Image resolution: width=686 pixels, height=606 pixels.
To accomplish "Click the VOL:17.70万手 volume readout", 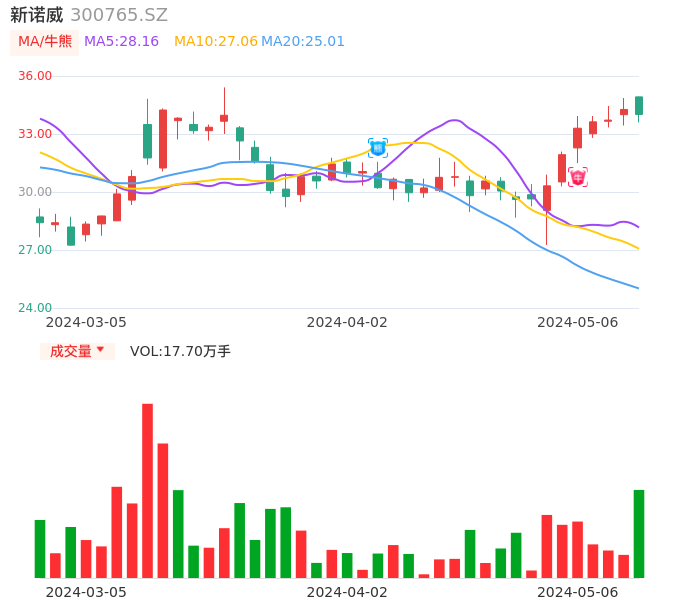I will (x=180, y=351).
